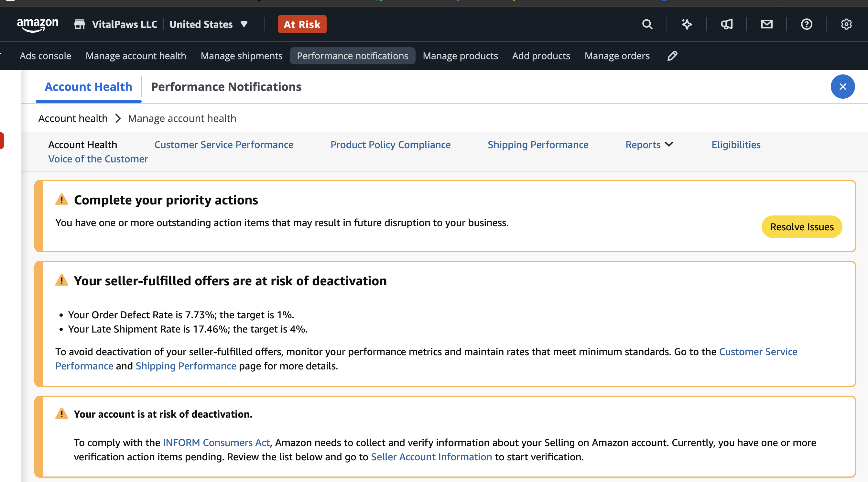Screen dimensions: 868x482
Task: Open the INFORM Consumers Act link
Action: click(x=216, y=442)
